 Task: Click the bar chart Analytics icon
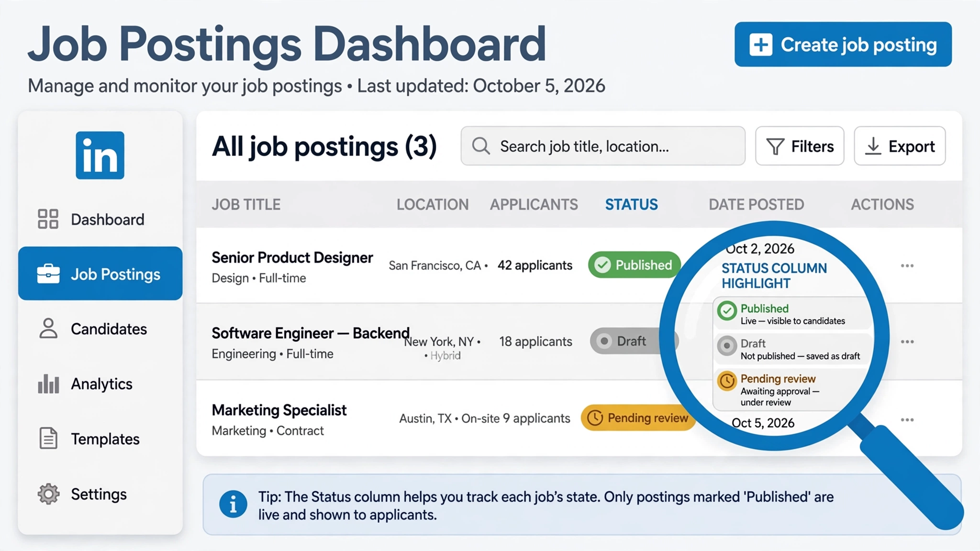pyautogui.click(x=48, y=384)
